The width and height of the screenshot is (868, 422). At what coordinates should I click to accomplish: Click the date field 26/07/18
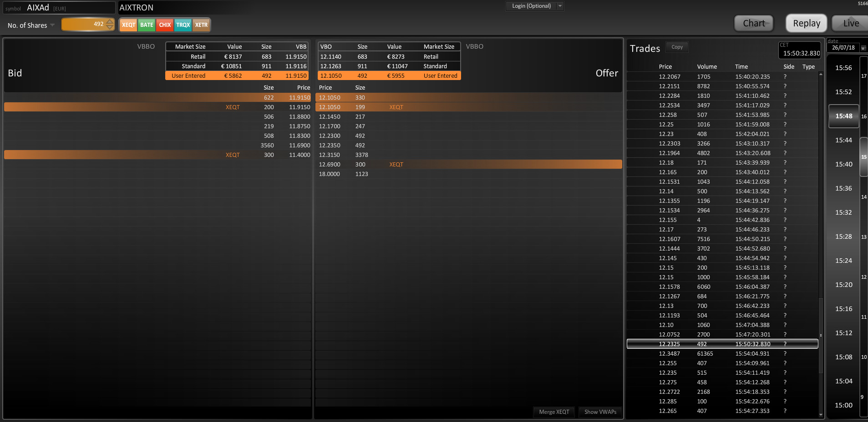[843, 48]
